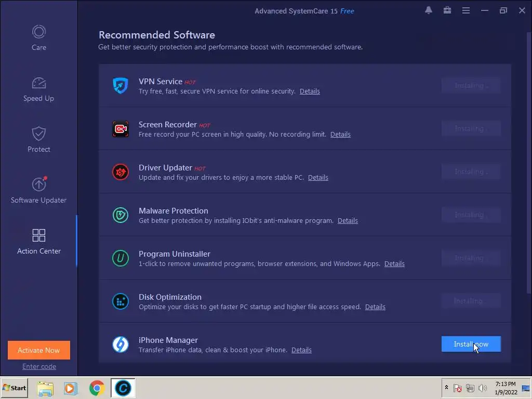The image size is (532, 399).
Task: Open Details link for iPhone Manager
Action: tap(301, 350)
